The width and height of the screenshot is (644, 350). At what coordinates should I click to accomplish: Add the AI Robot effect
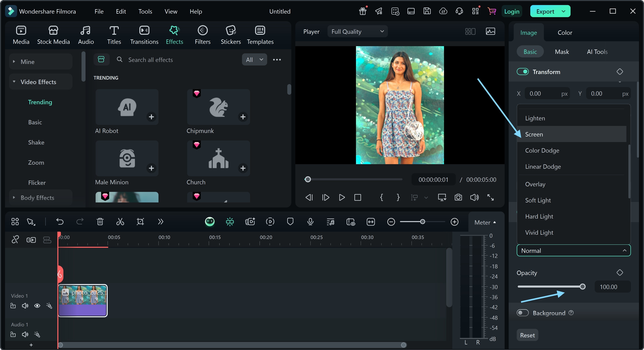click(x=151, y=117)
